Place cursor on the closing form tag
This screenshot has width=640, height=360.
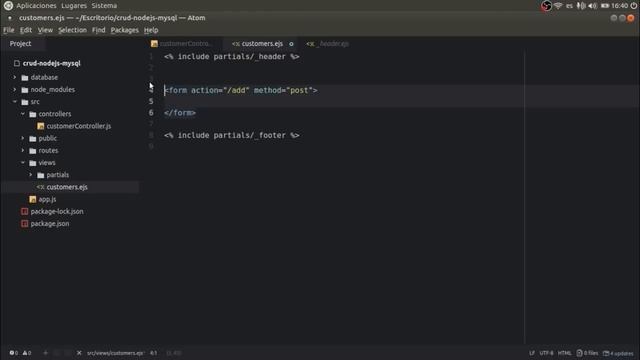[180, 113]
